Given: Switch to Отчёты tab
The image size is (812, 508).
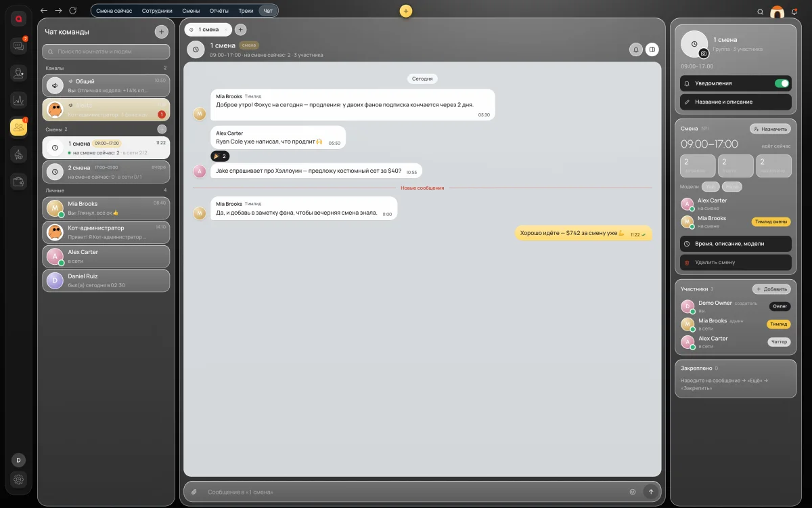Looking at the screenshot, I should [x=219, y=11].
